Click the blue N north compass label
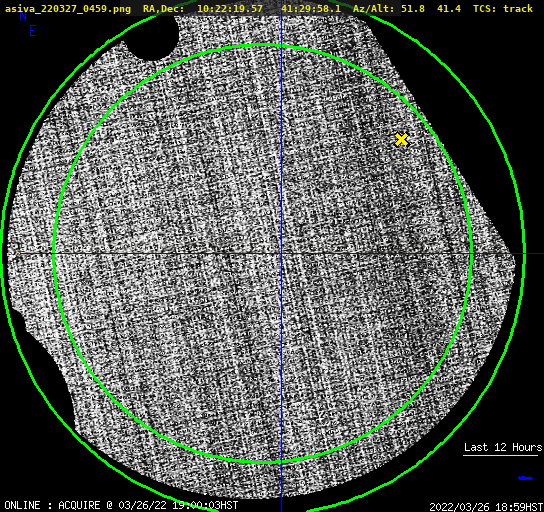The height and width of the screenshot is (512, 544). point(23,16)
